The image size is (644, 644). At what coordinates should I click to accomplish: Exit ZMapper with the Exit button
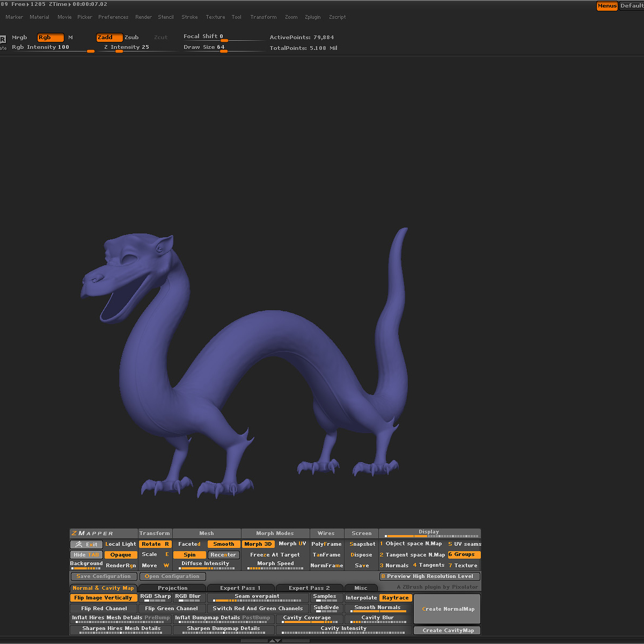[86, 544]
